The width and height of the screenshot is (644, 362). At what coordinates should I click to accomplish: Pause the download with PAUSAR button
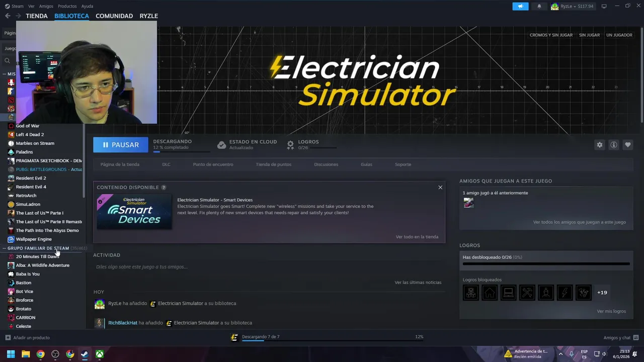tap(121, 145)
